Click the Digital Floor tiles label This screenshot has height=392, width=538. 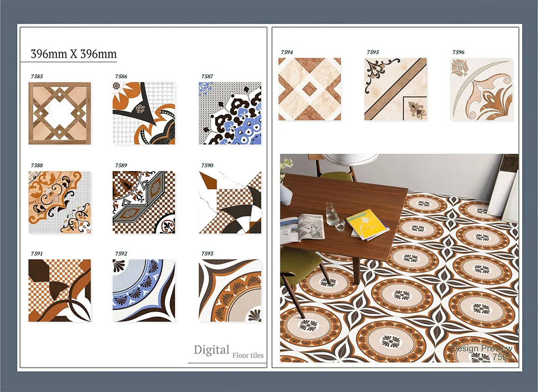point(228,351)
